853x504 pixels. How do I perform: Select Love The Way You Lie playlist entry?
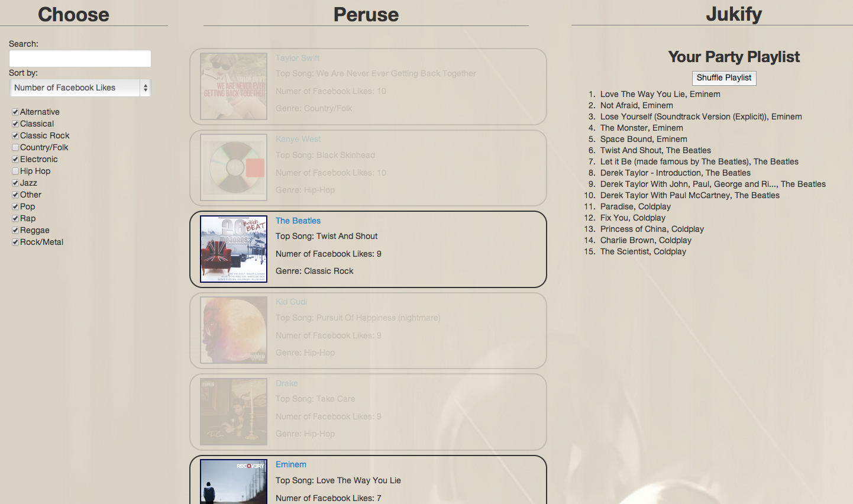pyautogui.click(x=660, y=94)
